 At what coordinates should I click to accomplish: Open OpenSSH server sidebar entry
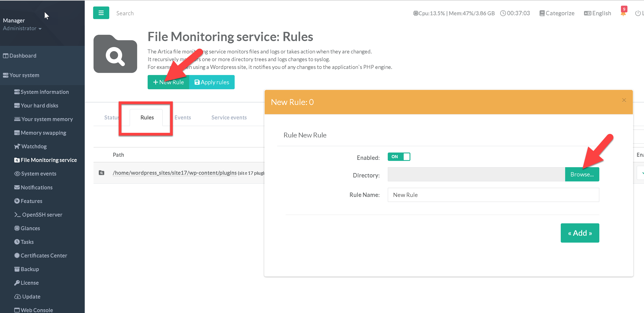coord(42,215)
